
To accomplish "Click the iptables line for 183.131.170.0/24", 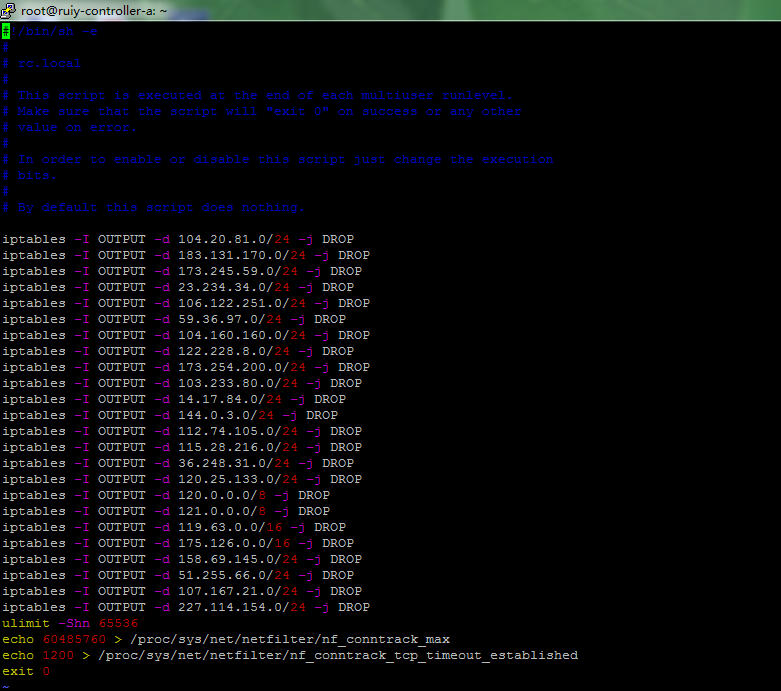I will (x=186, y=255).
